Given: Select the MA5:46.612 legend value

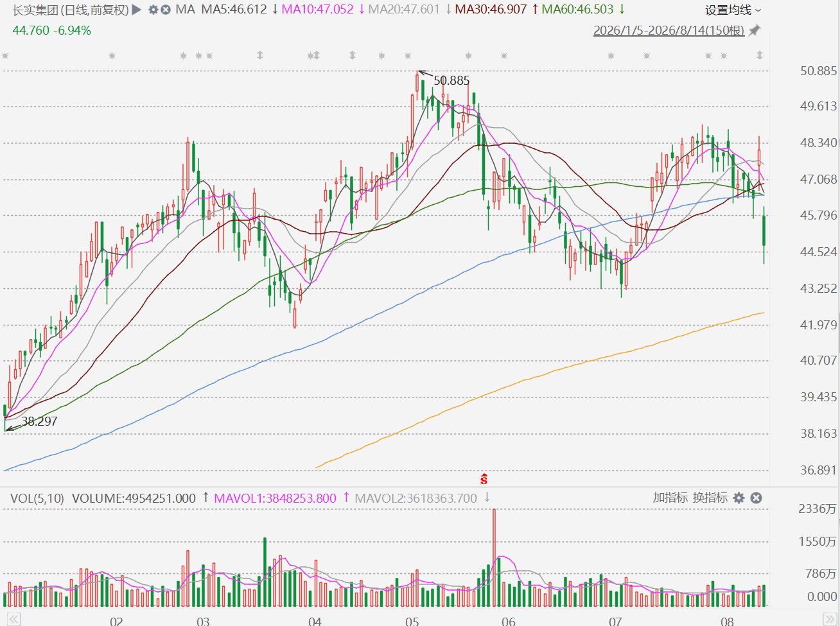Looking at the screenshot, I should [234, 10].
